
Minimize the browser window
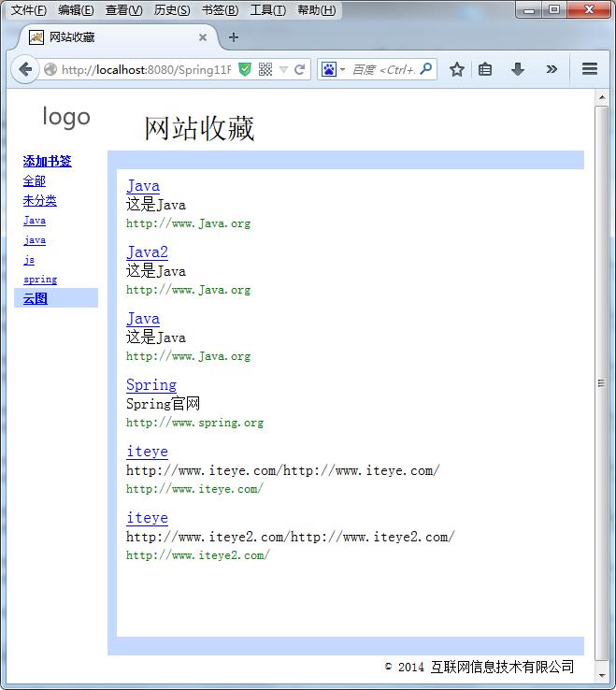(x=529, y=10)
